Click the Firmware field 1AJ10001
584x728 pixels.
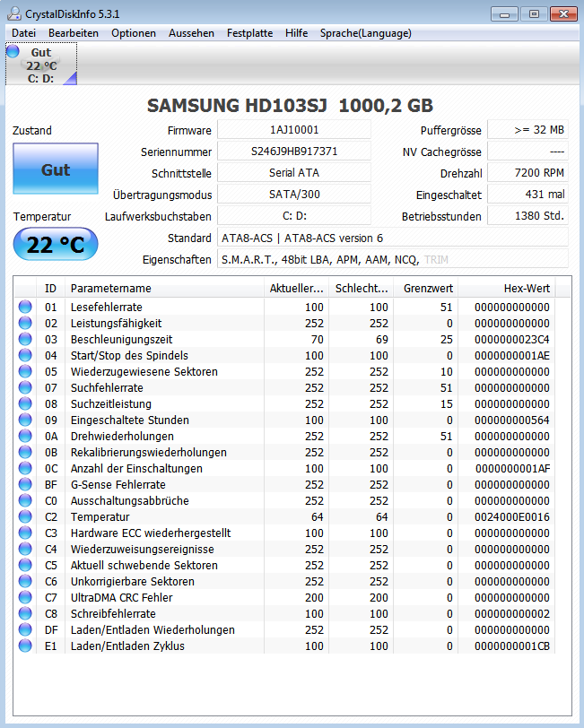click(x=294, y=129)
